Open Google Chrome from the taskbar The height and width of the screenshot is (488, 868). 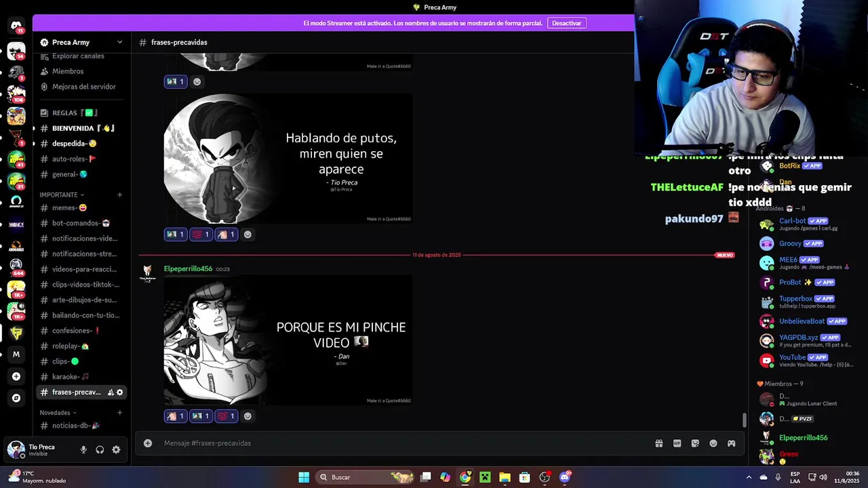coord(465,477)
